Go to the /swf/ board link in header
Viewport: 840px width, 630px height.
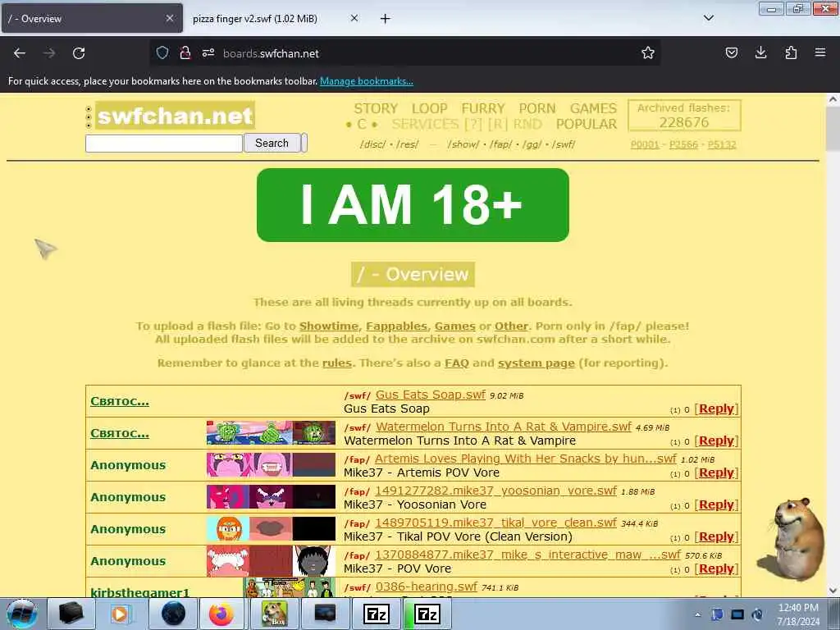point(564,144)
